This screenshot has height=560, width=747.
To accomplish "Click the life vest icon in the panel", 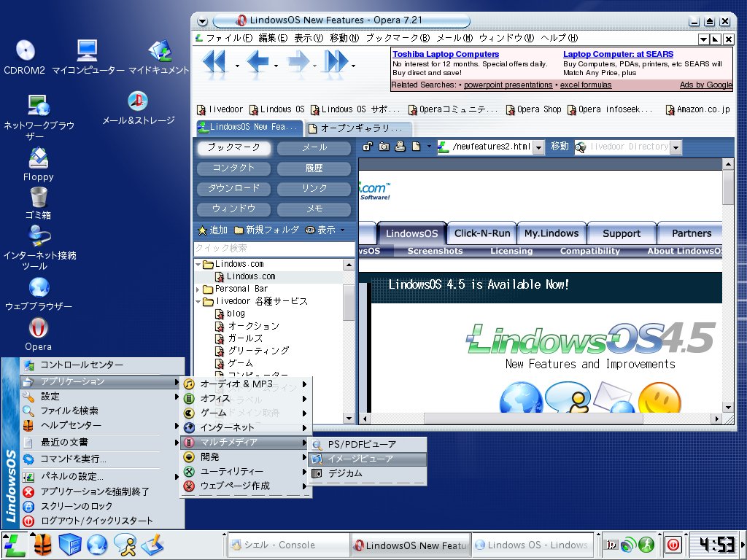I will pyautogui.click(x=42, y=545).
